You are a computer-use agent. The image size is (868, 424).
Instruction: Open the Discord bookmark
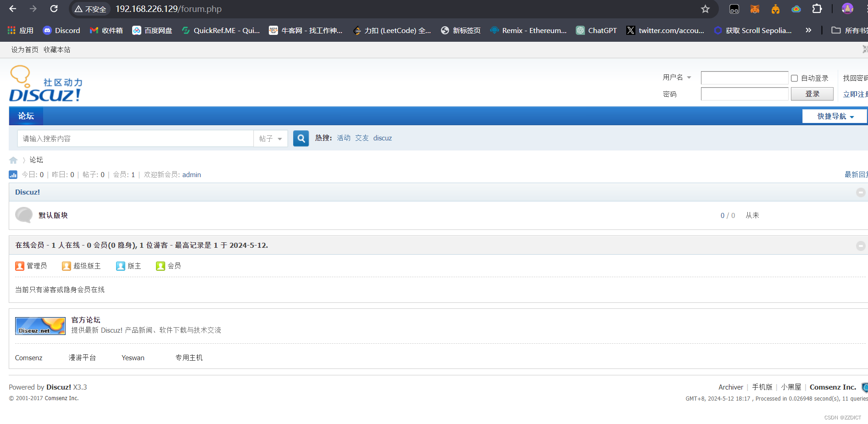[x=61, y=30]
